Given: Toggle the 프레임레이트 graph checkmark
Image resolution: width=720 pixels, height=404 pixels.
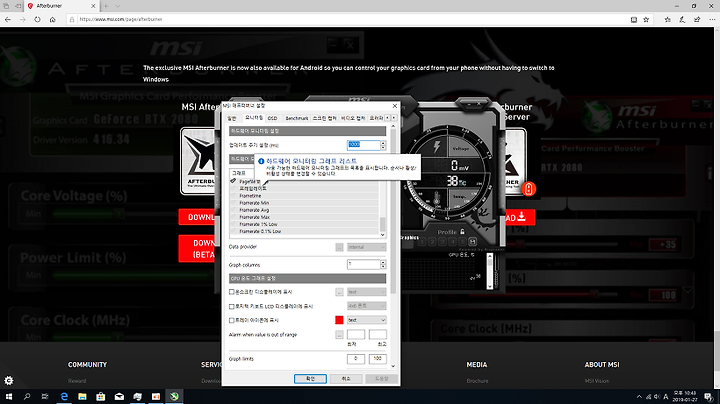Looking at the screenshot, I should pos(233,189).
